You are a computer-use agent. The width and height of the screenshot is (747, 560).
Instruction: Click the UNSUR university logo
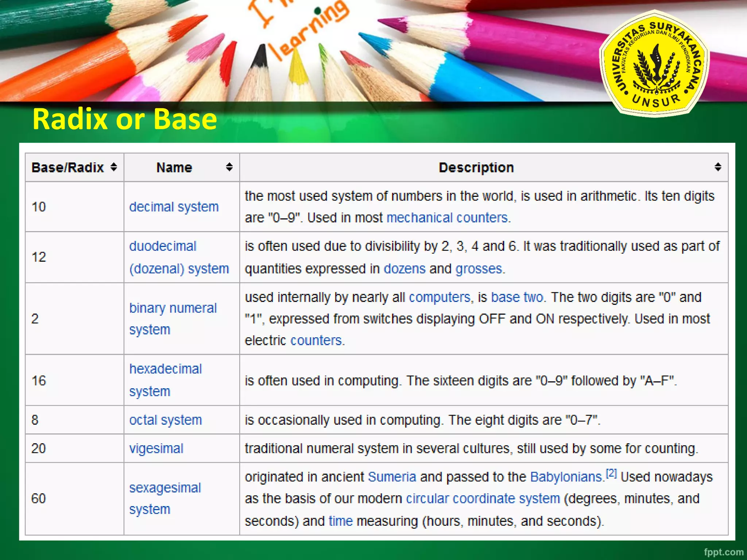(x=655, y=64)
